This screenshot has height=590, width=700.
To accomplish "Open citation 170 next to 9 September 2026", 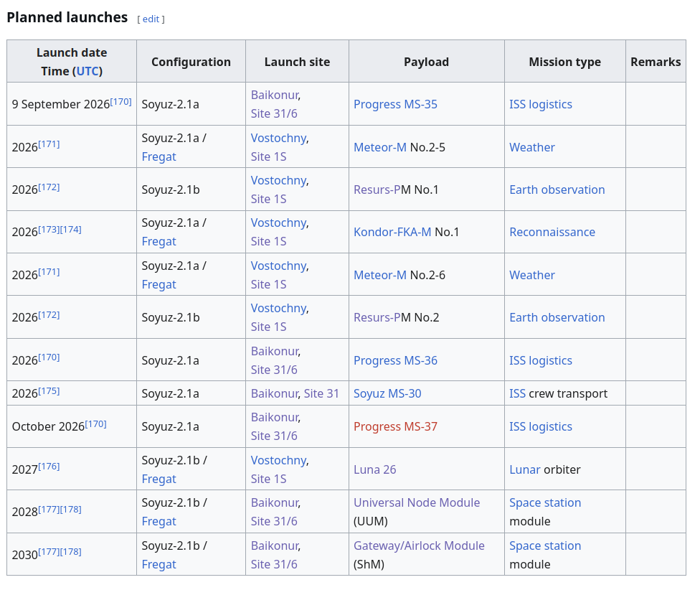I will [121, 101].
